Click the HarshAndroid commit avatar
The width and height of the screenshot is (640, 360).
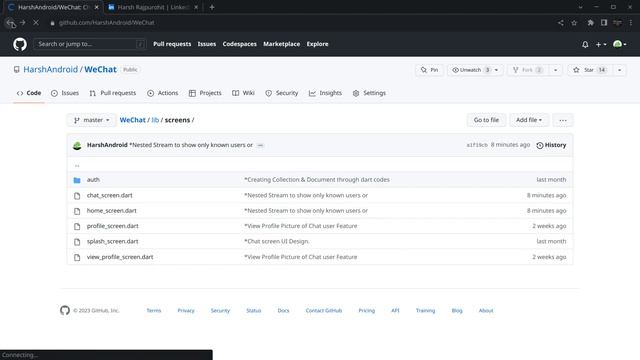point(77,145)
